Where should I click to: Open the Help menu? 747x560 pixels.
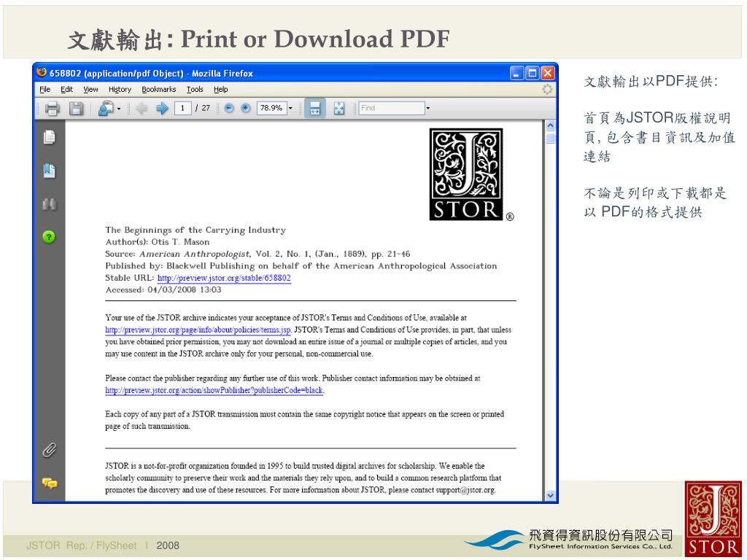pyautogui.click(x=220, y=90)
